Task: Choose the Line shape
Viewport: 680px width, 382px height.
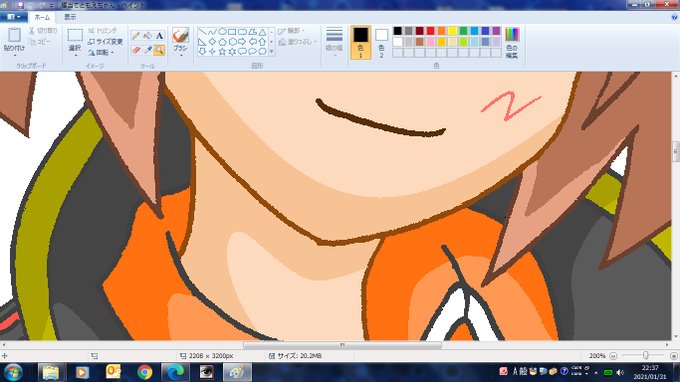Action: click(202, 32)
